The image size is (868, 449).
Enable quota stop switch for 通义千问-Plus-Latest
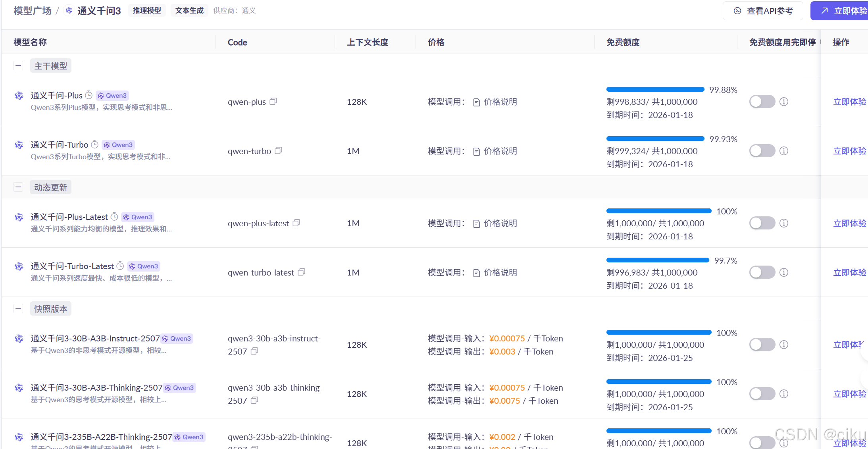point(762,223)
